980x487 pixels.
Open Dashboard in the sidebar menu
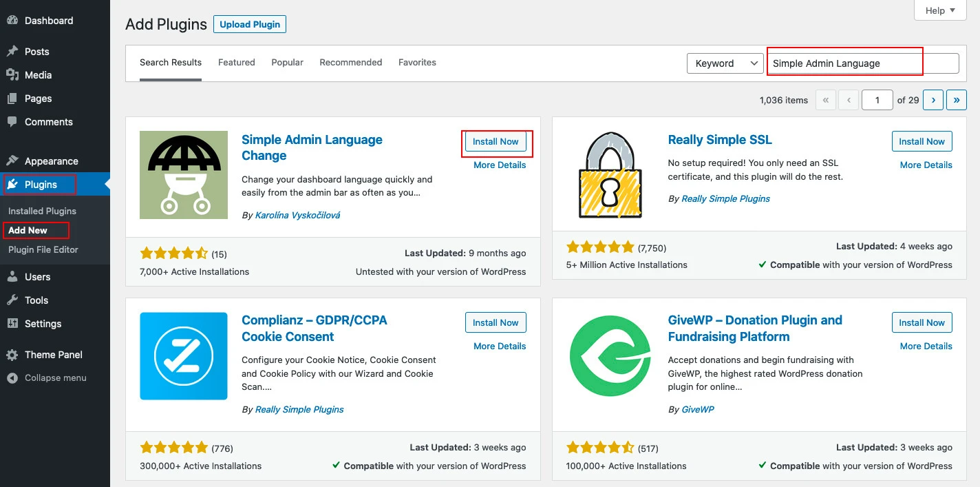49,21
